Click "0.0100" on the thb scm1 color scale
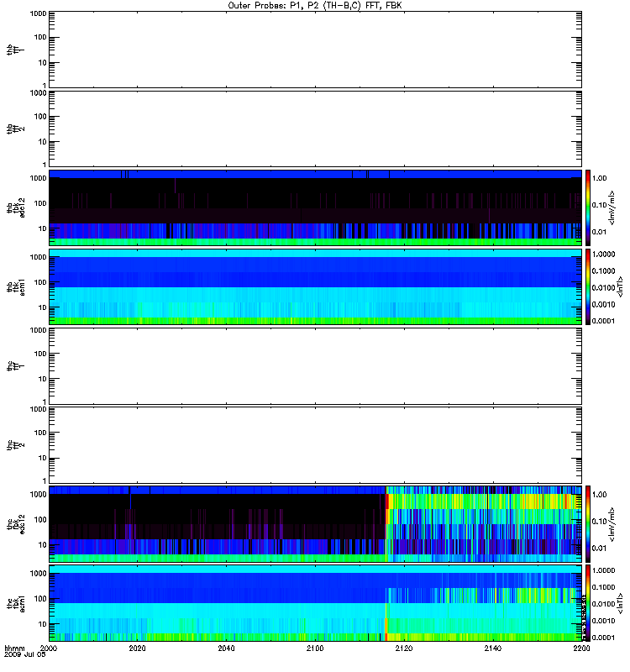630x672 pixels. click(603, 287)
